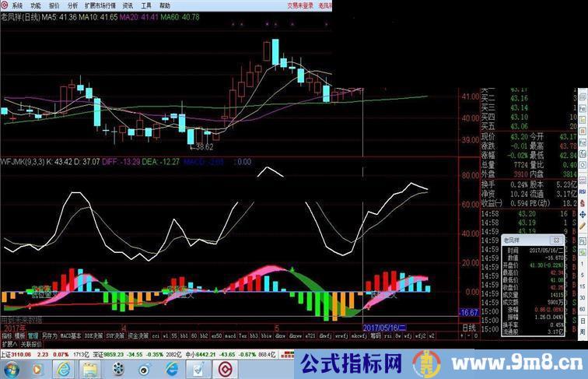Click the 另存为 button

[50, 335]
